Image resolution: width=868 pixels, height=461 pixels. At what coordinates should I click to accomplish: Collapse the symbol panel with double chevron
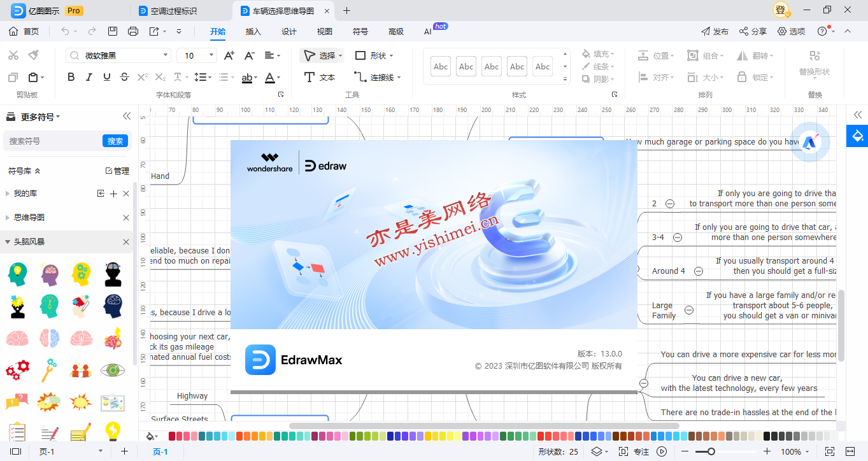tap(127, 116)
